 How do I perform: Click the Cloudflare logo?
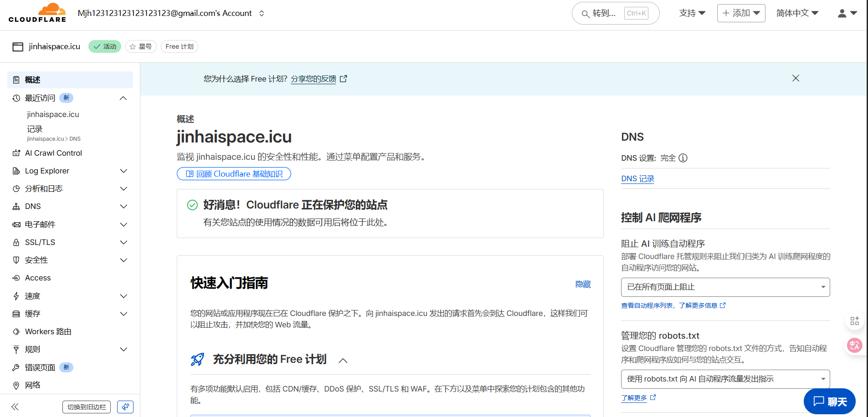[37, 13]
